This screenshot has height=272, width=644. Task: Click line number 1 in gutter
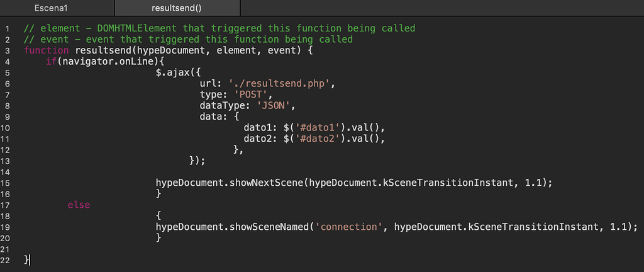[x=8, y=29]
